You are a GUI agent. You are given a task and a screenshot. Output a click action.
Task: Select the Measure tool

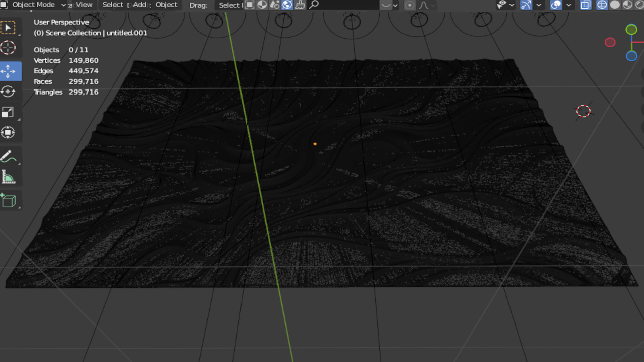(x=8, y=177)
